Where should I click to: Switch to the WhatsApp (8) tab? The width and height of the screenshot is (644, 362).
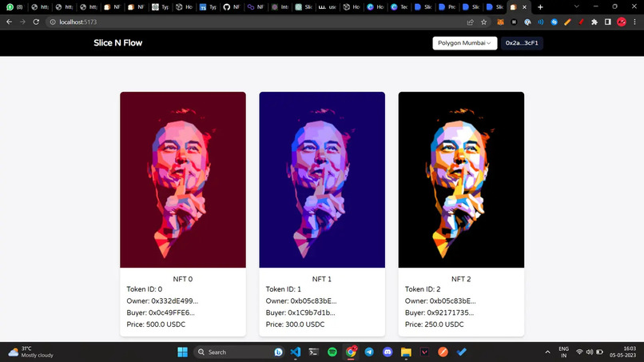click(x=16, y=7)
